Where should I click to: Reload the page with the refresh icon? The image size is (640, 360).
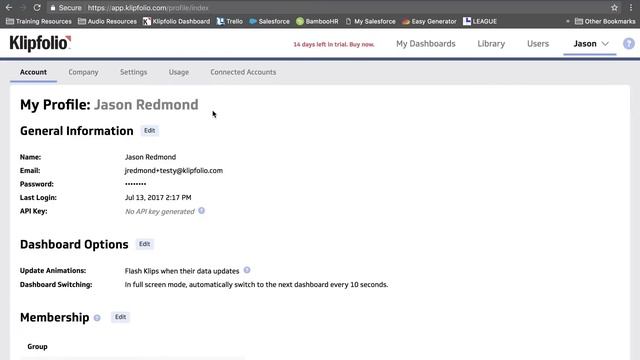[x=37, y=8]
